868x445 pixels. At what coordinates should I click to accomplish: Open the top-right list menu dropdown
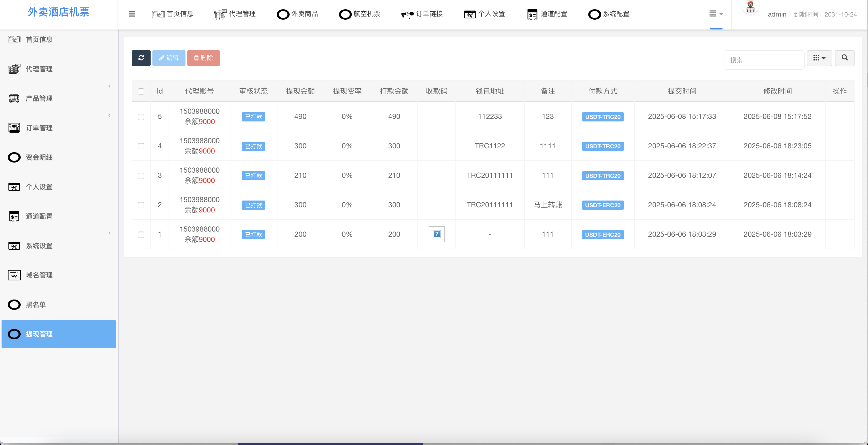point(716,14)
